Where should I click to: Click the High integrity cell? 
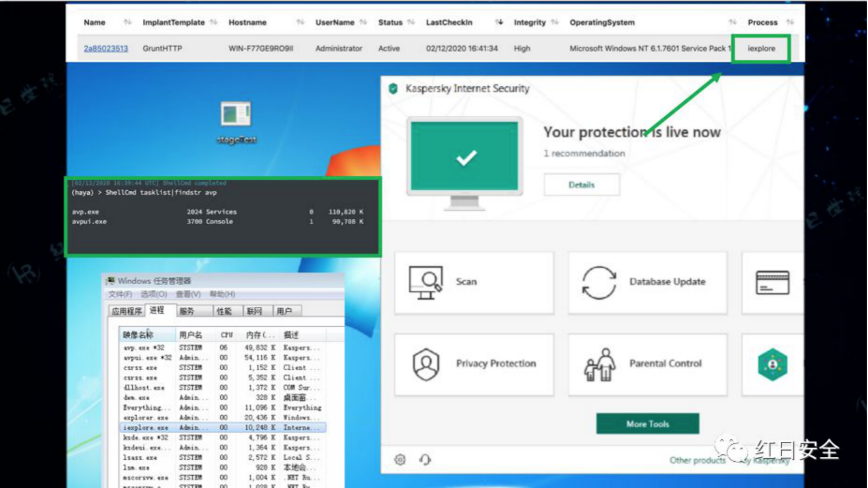tap(522, 49)
